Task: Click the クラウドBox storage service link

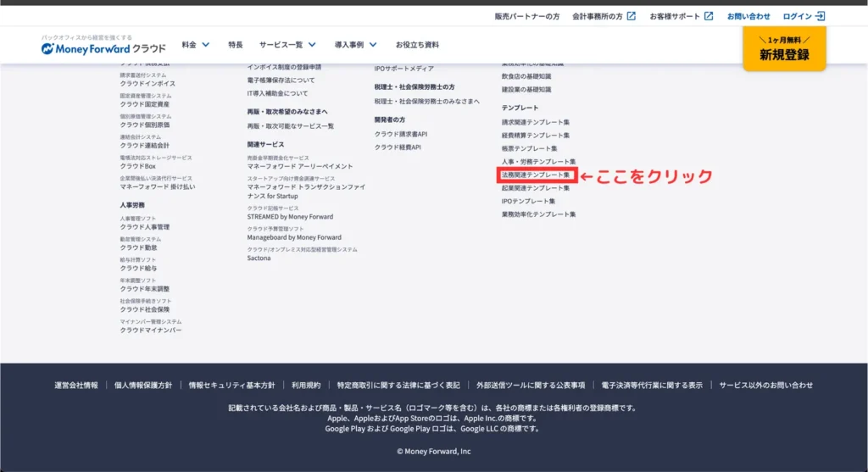Action: [137, 166]
